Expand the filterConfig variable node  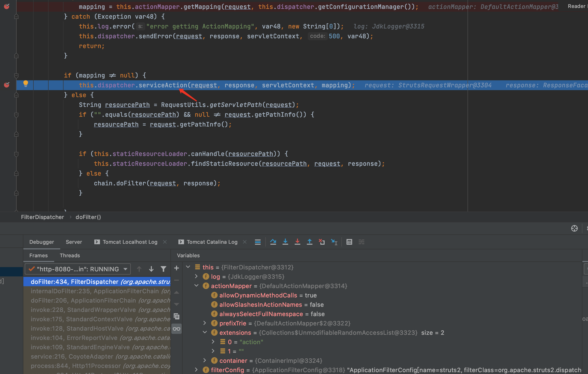[196, 370]
